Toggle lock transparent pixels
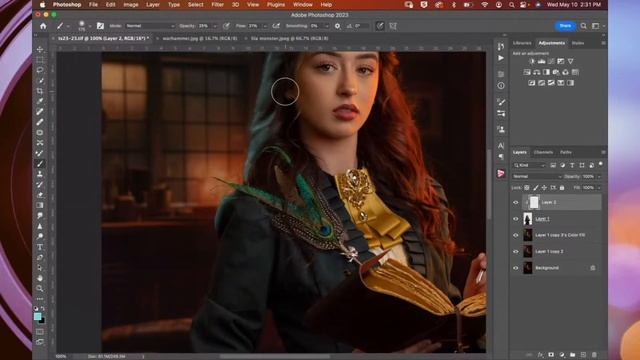The height and width of the screenshot is (360, 640). (x=527, y=188)
